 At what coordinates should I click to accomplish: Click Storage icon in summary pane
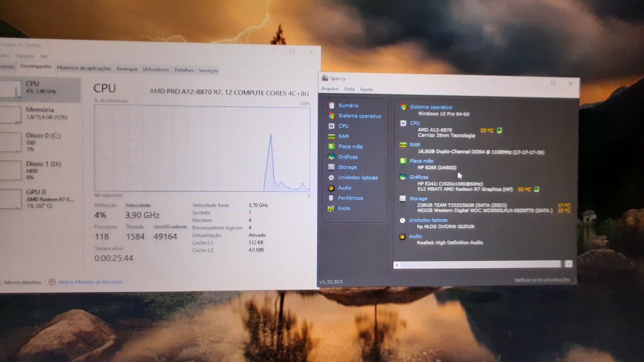click(x=402, y=198)
